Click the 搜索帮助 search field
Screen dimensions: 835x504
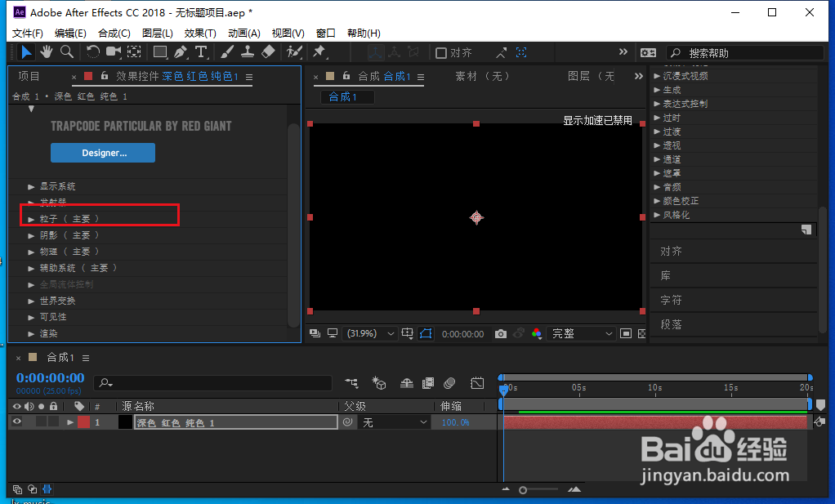(x=744, y=53)
